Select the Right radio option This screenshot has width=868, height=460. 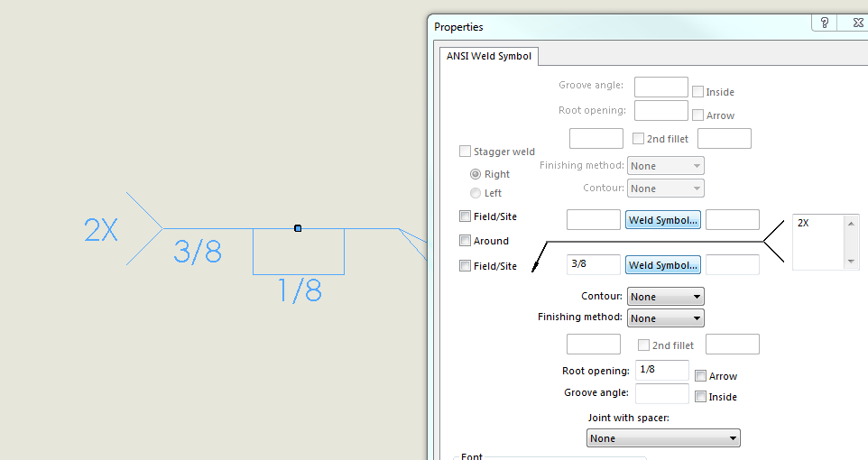pos(475,174)
